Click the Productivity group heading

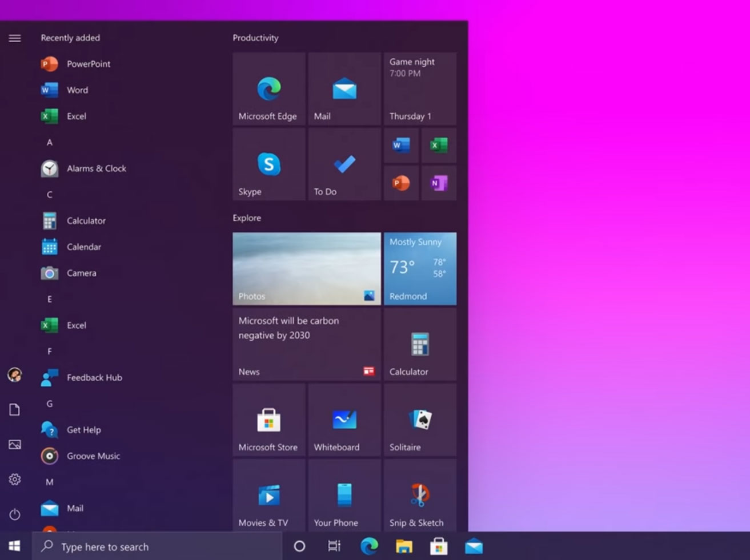click(255, 38)
